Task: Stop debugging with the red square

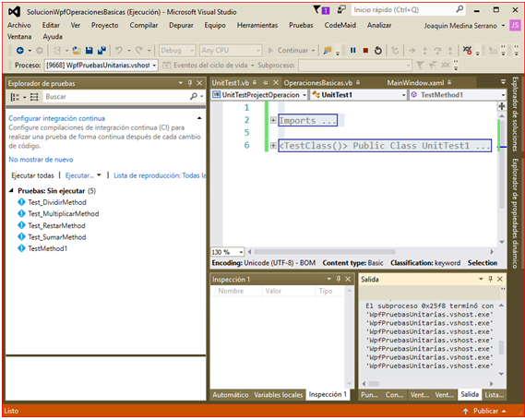Action: 365,51
